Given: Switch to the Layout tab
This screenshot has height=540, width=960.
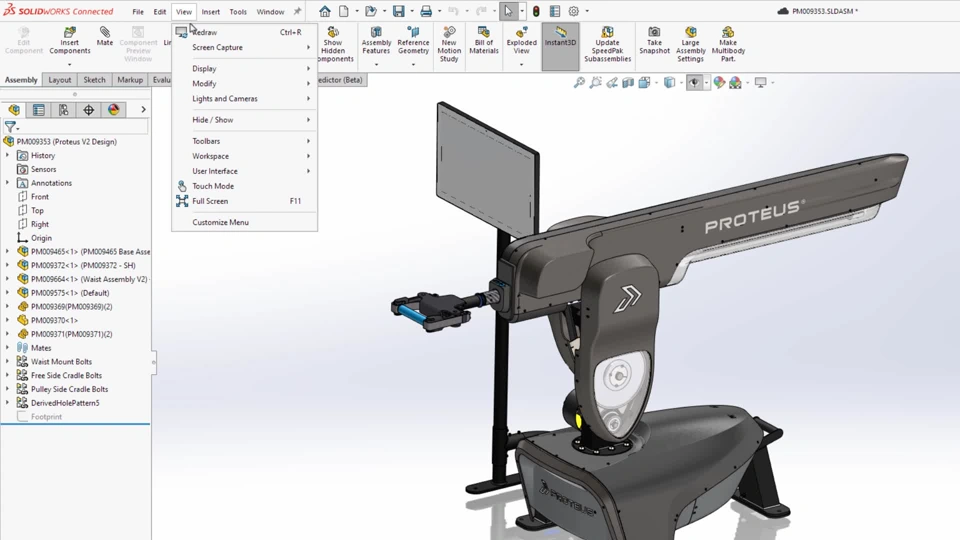Looking at the screenshot, I should (x=59, y=80).
